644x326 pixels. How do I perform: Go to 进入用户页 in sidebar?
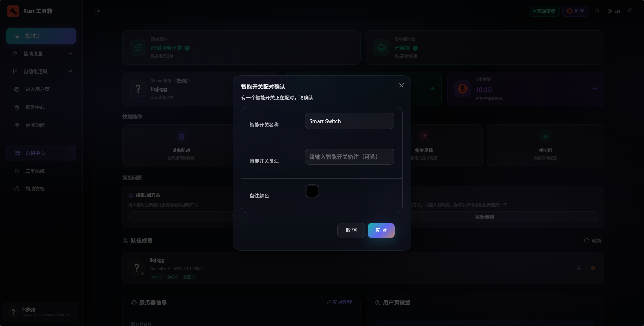coord(41,89)
